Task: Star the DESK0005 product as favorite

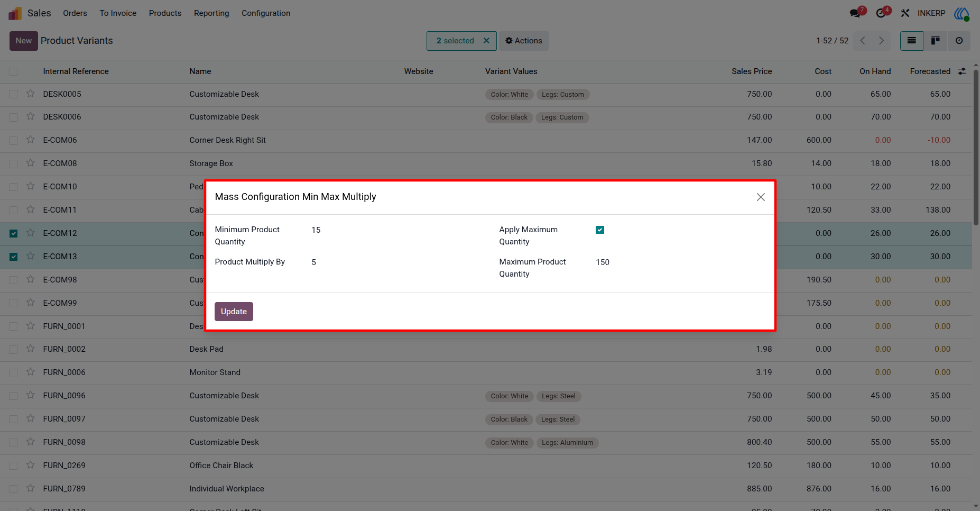Action: [31, 94]
